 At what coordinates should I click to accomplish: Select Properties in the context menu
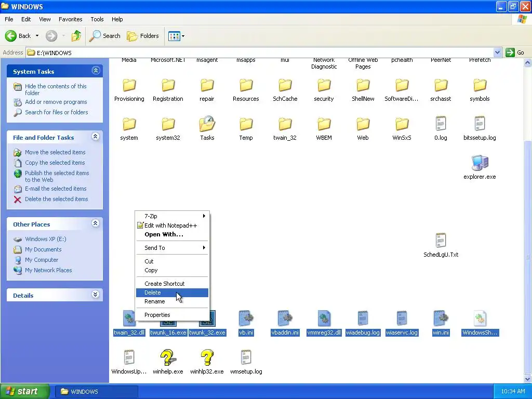click(172, 315)
